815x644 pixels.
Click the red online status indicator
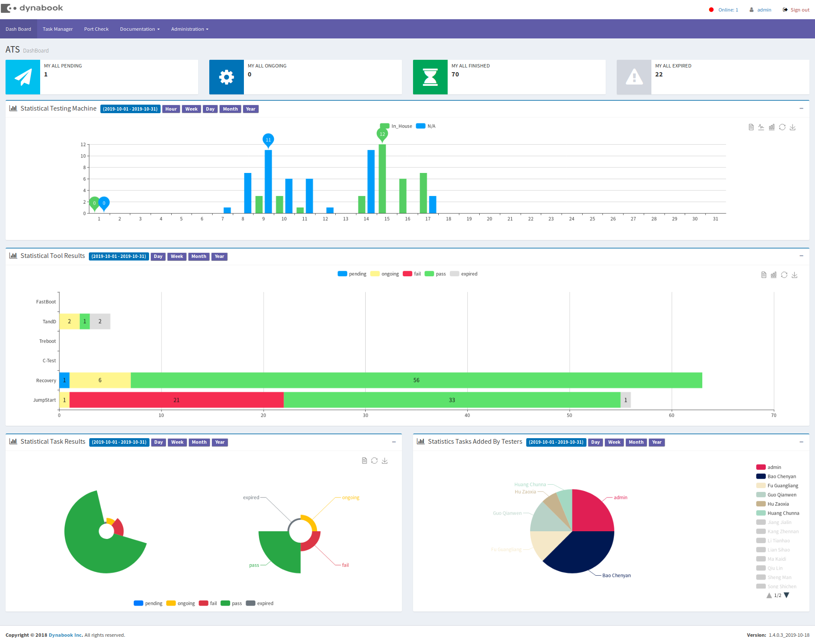coord(711,10)
